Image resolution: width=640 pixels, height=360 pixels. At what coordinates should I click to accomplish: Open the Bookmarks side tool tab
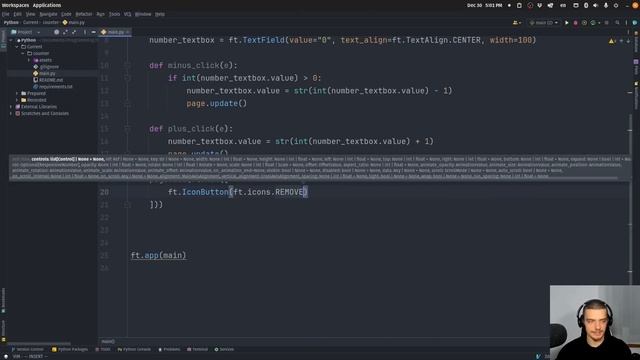pyautogui.click(x=3, y=300)
